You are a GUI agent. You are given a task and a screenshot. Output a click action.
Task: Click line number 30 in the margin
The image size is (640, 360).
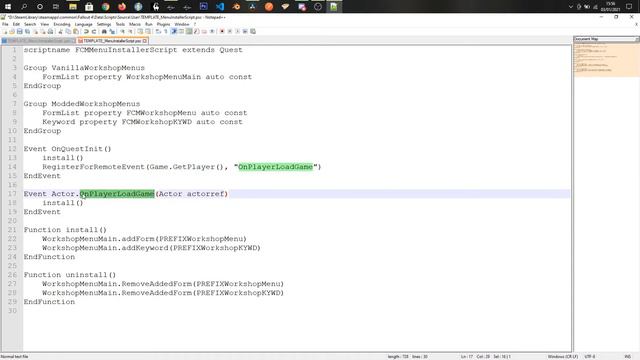click(x=12, y=311)
